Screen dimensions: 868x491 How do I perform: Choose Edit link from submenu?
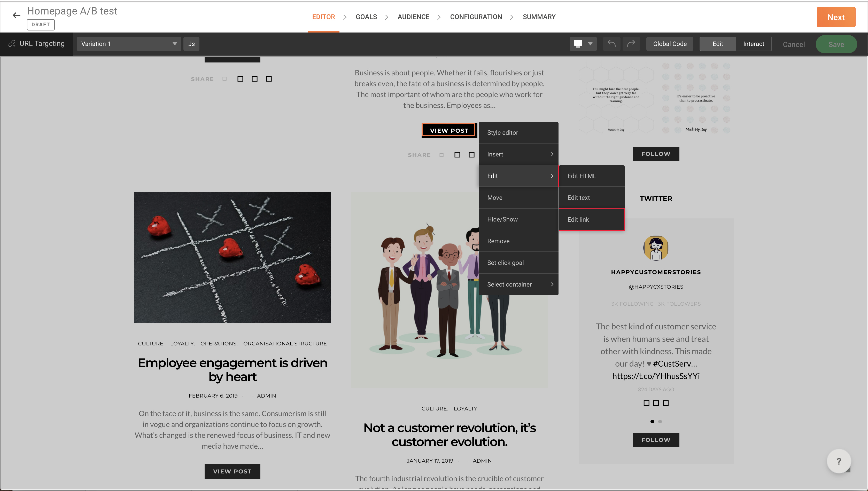pos(592,219)
